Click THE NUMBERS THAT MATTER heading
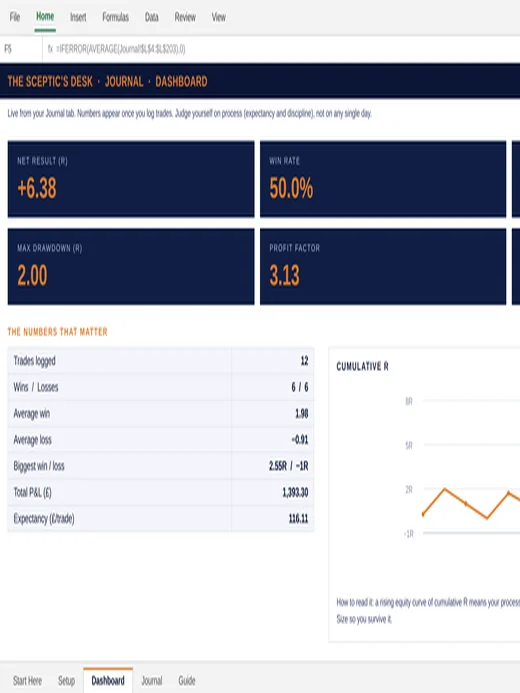Image resolution: width=520 pixels, height=693 pixels. [x=57, y=331]
